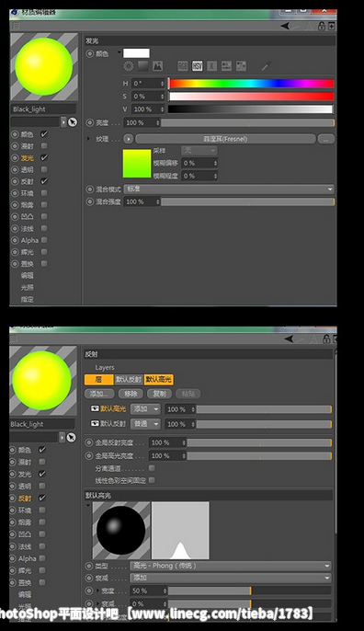364x631 pixels.
Task: Click the back arrow in upper material editor
Action: pos(285,26)
